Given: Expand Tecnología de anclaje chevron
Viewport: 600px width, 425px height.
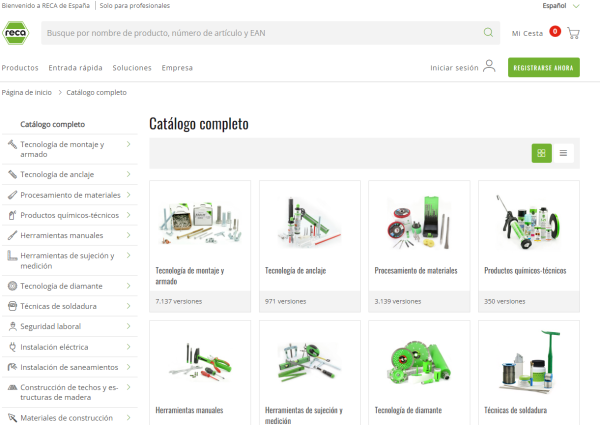Looking at the screenshot, I should tap(129, 174).
